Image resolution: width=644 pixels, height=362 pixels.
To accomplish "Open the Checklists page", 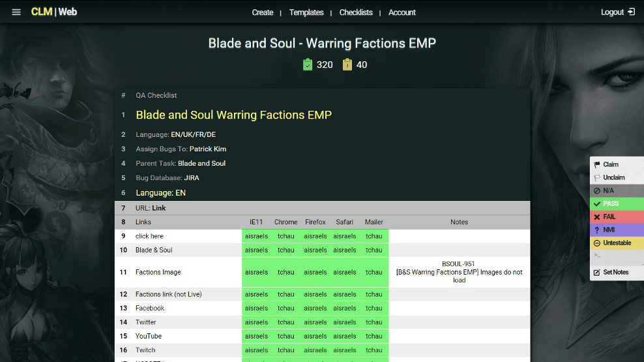I will tap(356, 12).
